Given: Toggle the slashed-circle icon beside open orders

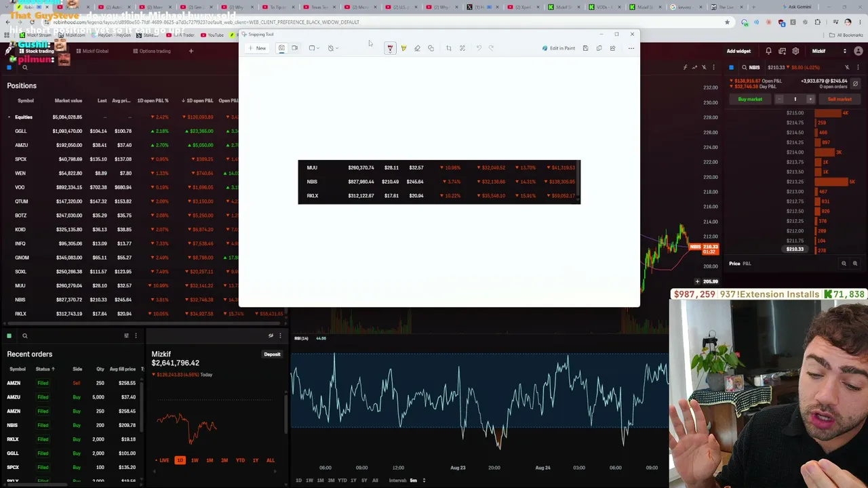Looking at the screenshot, I should (x=855, y=84).
